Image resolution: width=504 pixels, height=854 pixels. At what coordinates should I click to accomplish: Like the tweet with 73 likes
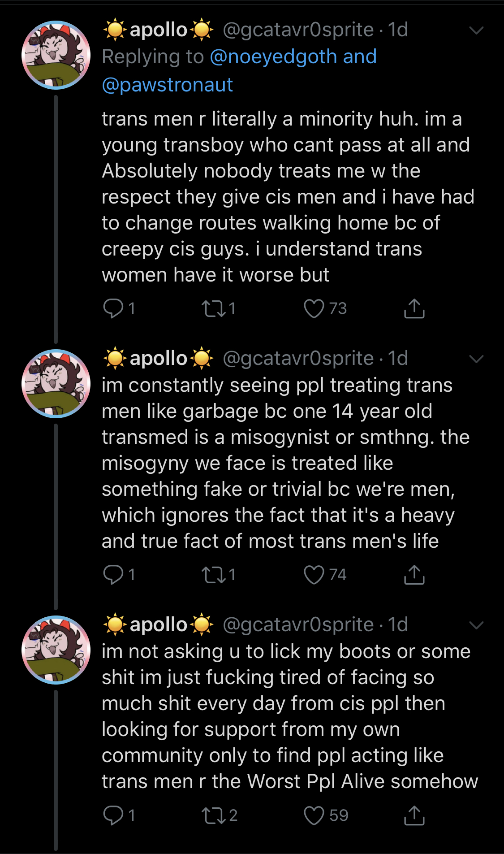click(314, 308)
